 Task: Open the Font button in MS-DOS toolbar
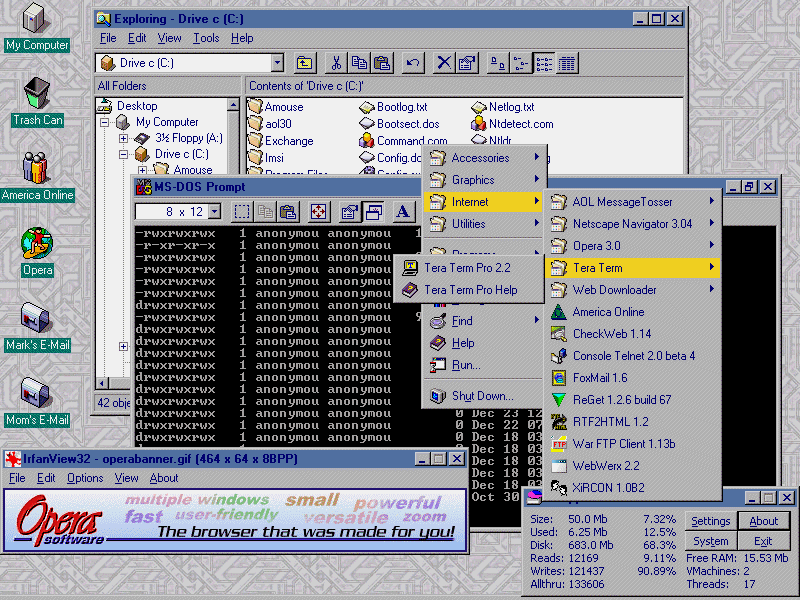click(403, 212)
